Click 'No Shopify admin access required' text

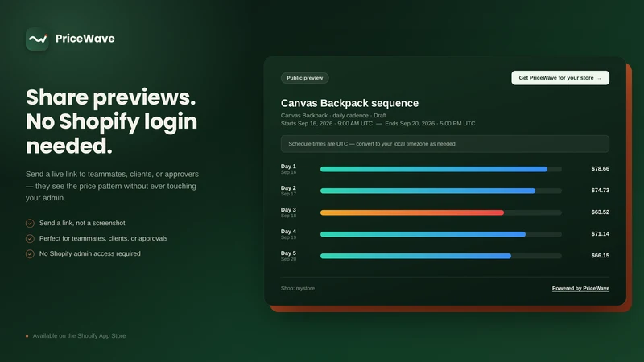[x=90, y=254]
